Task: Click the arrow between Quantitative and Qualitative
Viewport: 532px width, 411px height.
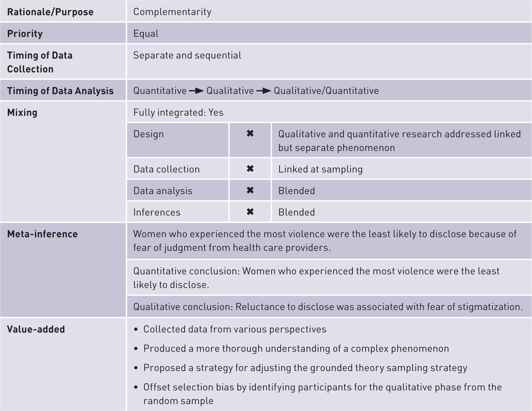Action: coord(196,91)
